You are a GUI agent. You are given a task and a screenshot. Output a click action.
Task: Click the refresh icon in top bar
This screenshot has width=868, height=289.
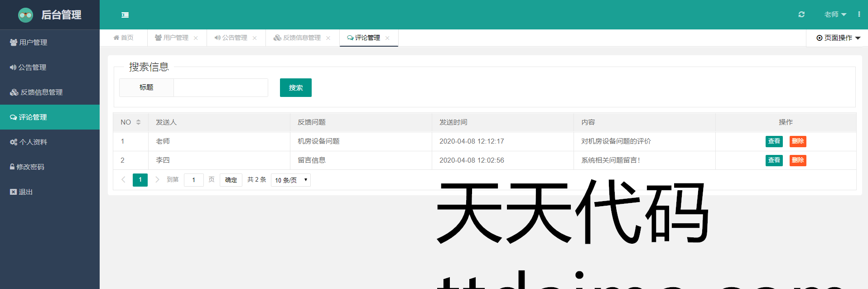pos(801,14)
